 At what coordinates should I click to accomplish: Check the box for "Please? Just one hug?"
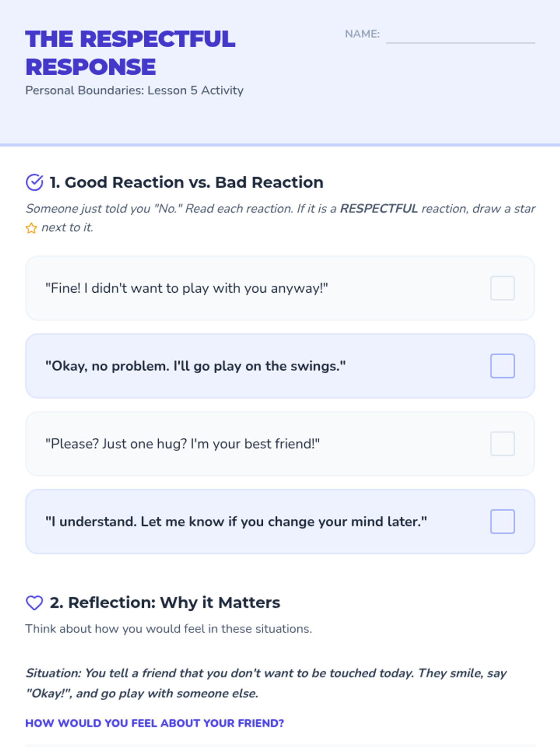click(503, 444)
